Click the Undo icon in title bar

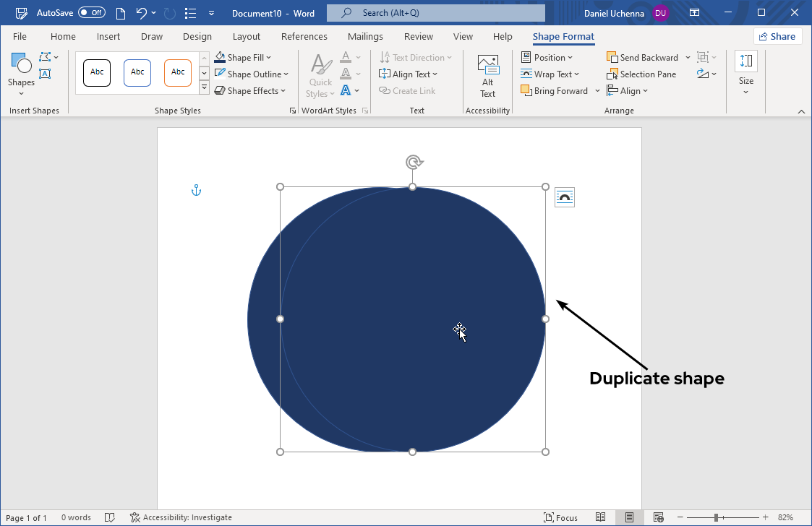click(142, 13)
